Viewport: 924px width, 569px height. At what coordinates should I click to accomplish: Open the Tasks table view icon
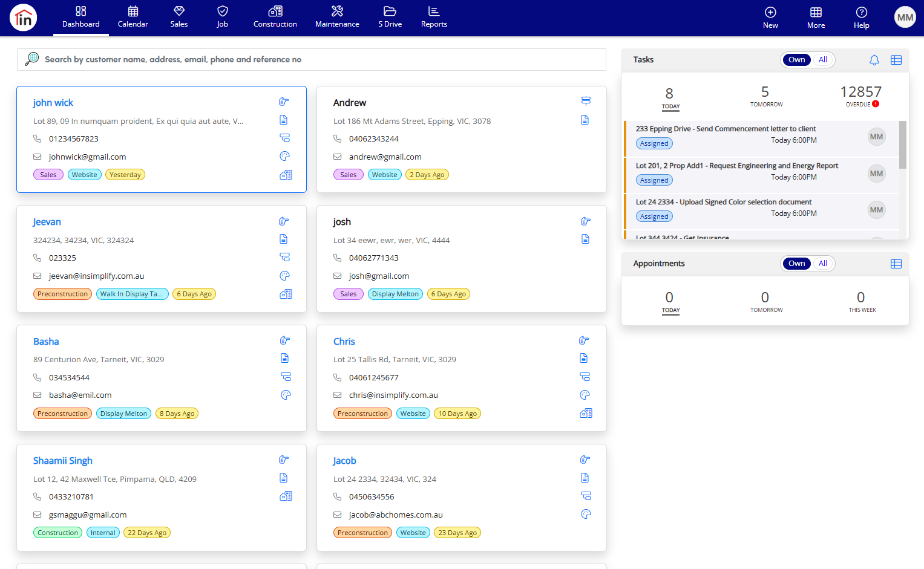896,60
